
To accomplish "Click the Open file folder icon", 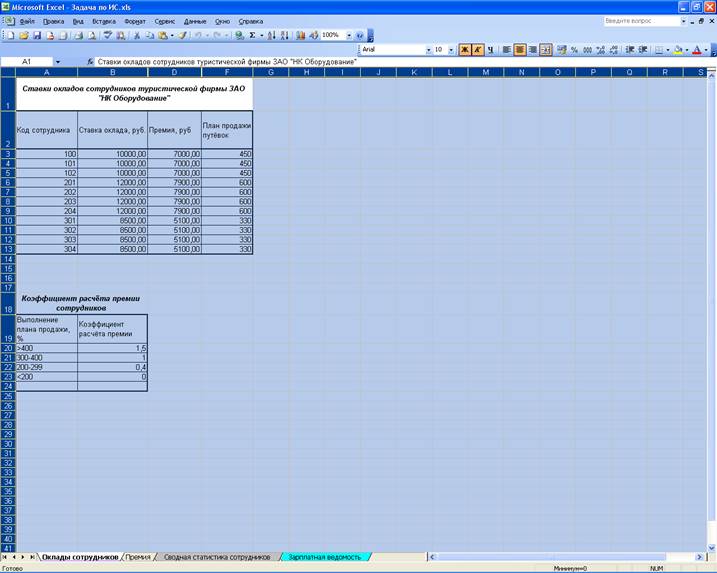I will pos(24,35).
